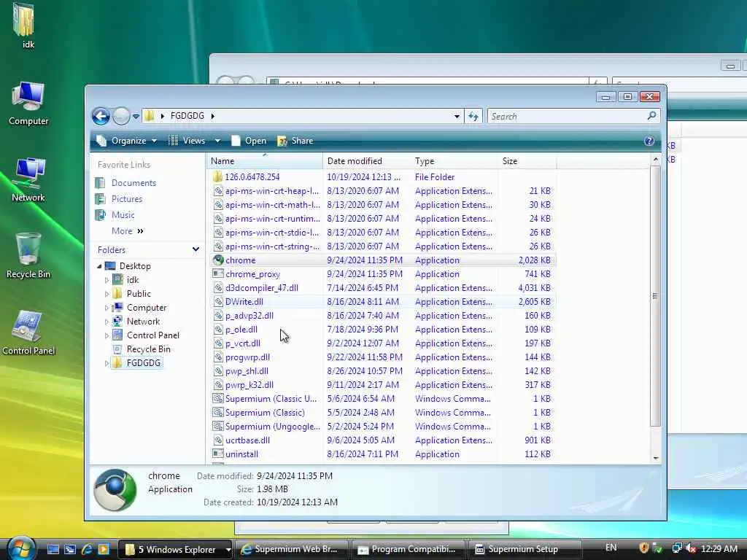
Task: Select the chrome application icon
Action: click(x=217, y=260)
